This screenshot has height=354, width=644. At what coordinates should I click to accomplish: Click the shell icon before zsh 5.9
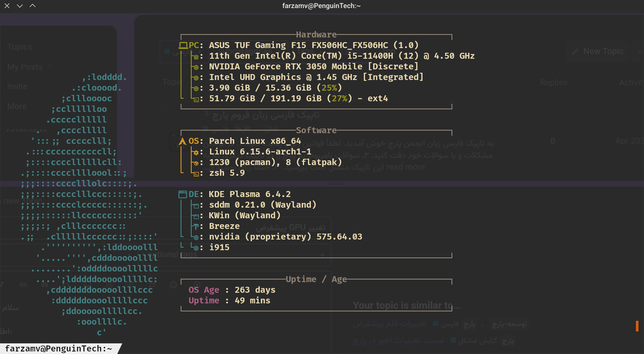(x=196, y=174)
